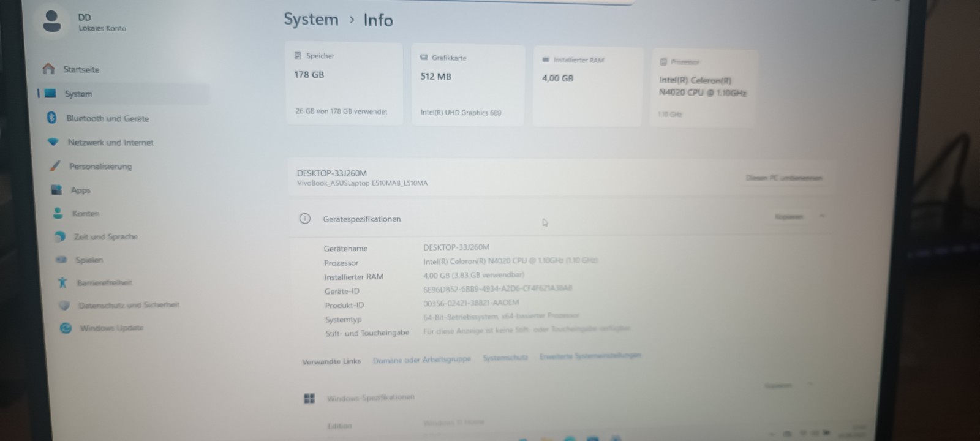
Task: Select the Geräte-ID value
Action: 497,288
